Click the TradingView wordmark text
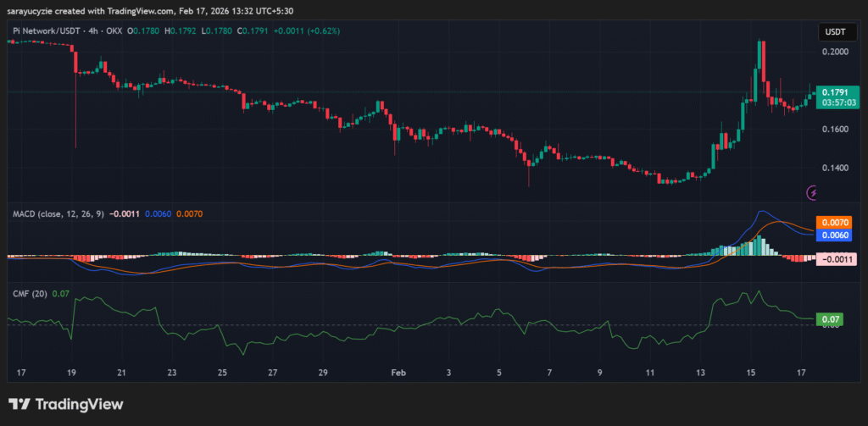 point(79,405)
